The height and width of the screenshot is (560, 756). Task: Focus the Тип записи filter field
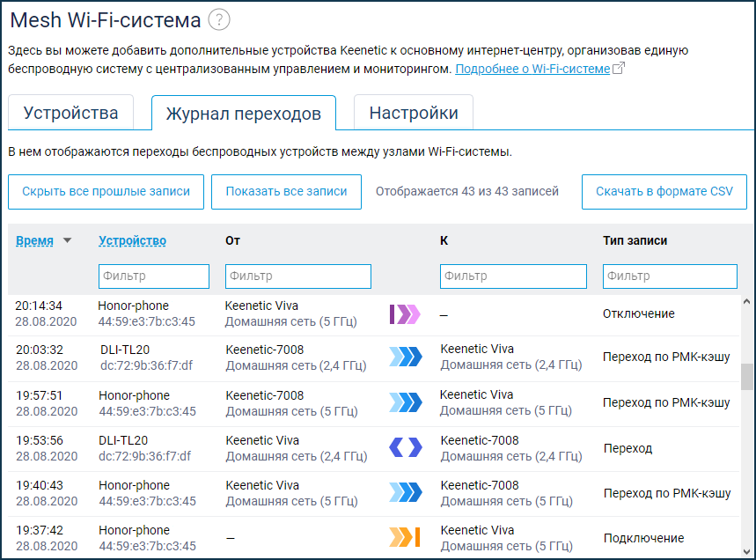[670, 276]
